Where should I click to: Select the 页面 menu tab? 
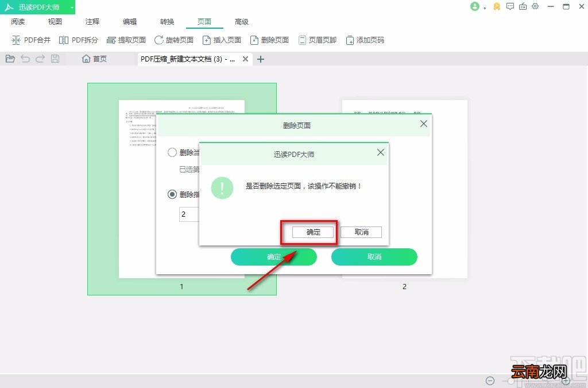click(204, 22)
